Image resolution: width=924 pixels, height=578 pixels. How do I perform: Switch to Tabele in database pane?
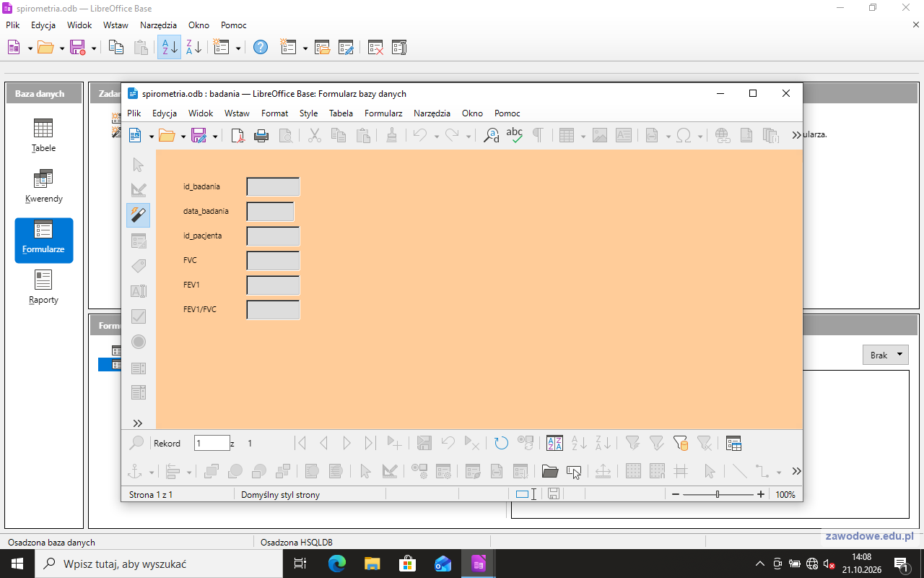(x=43, y=135)
